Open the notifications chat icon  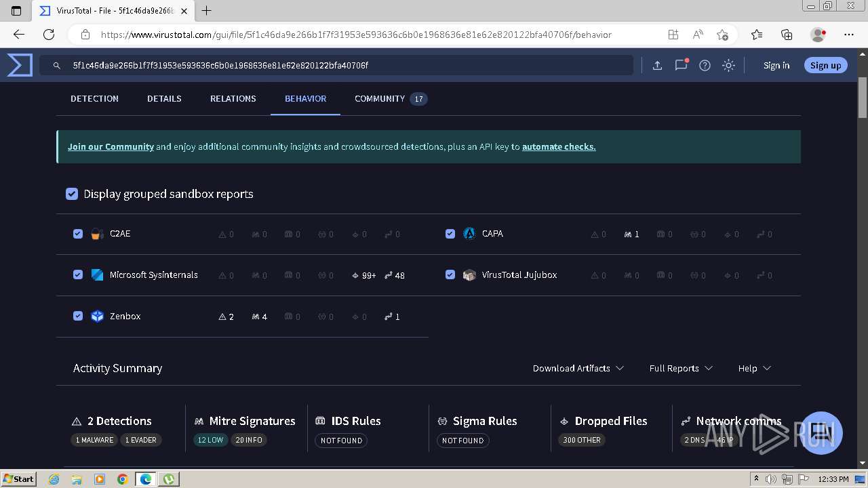[681, 65]
